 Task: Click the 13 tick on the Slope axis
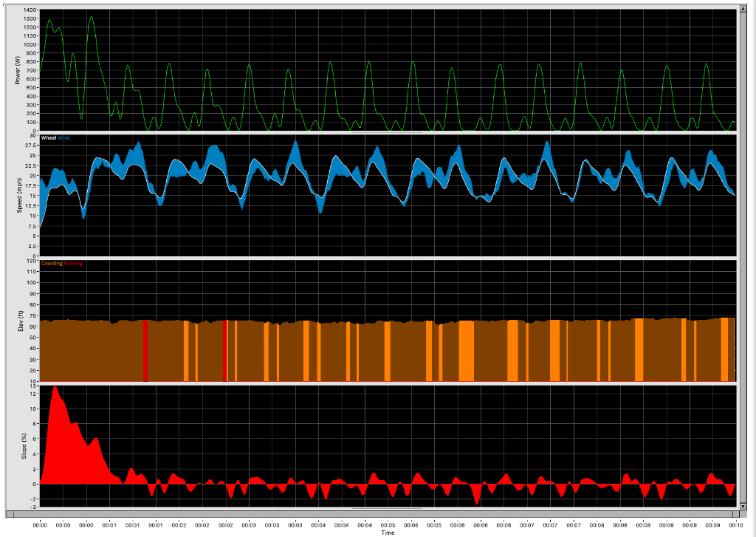click(34, 386)
